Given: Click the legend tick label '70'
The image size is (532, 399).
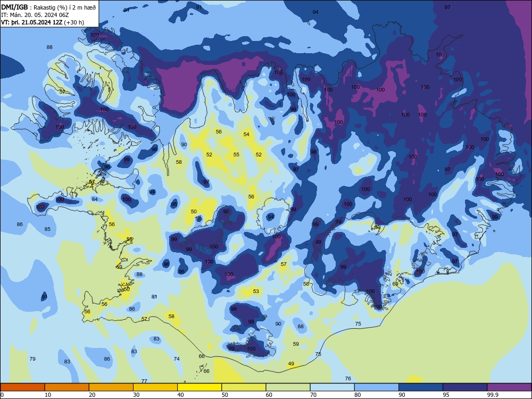Looking at the screenshot, I should point(313,395).
